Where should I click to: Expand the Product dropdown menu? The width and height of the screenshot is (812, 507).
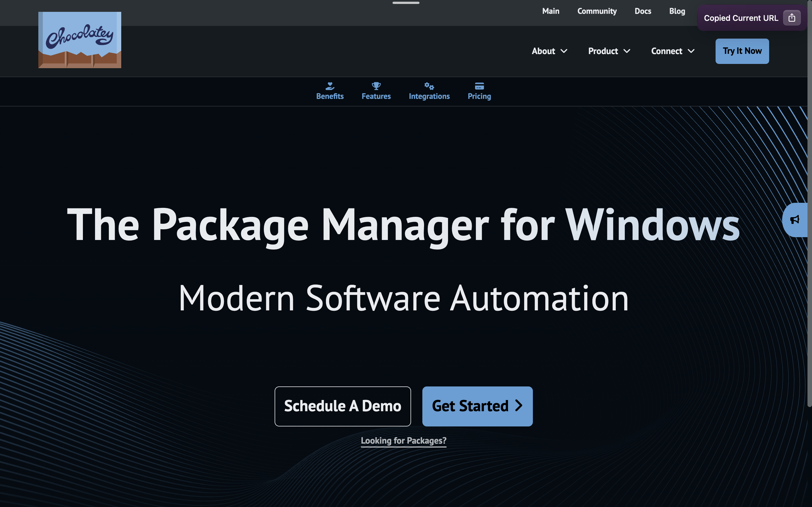coord(609,51)
